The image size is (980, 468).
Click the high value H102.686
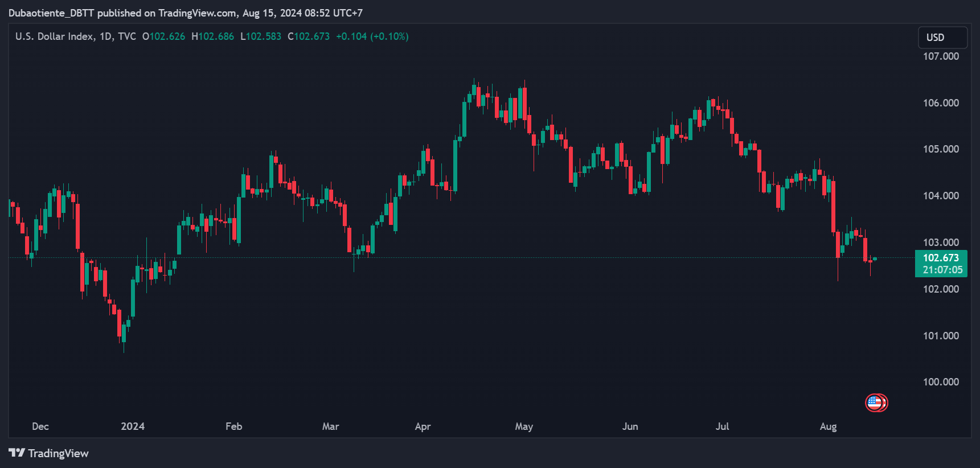point(212,36)
